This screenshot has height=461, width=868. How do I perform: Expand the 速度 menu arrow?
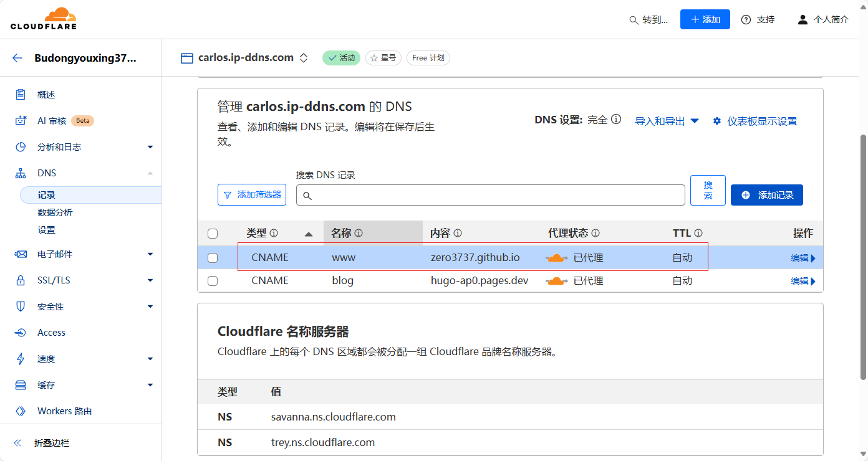[150, 359]
